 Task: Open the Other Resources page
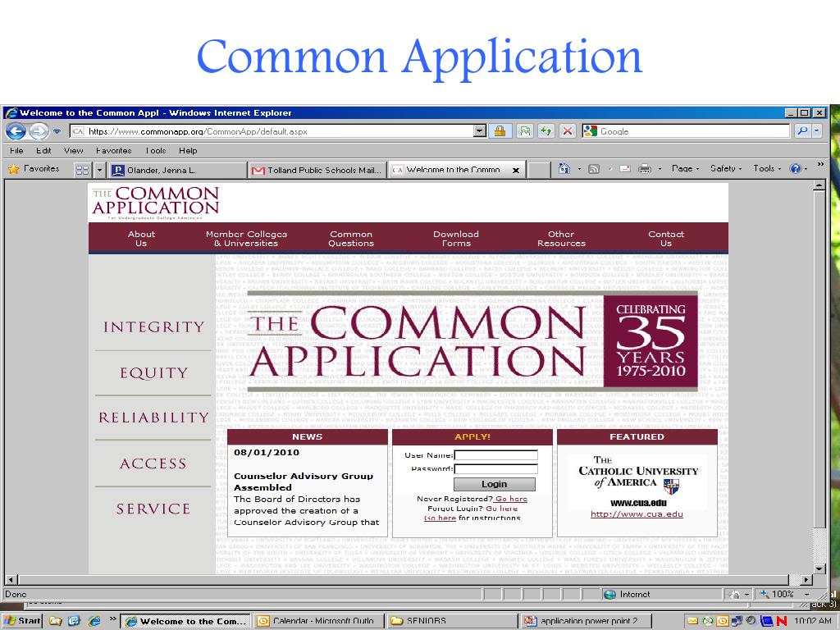pos(561,239)
